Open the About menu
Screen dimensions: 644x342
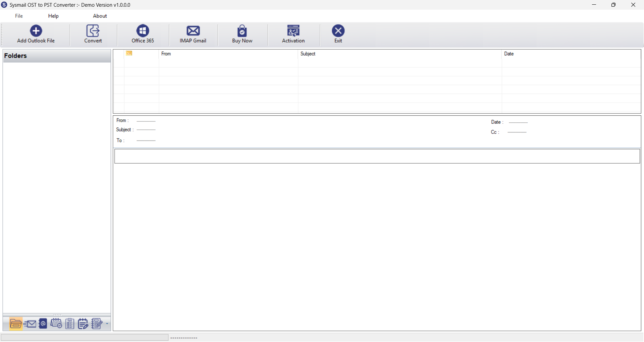click(100, 16)
